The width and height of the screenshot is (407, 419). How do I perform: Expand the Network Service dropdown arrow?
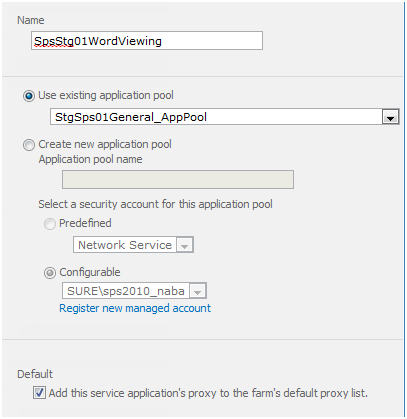(x=185, y=245)
